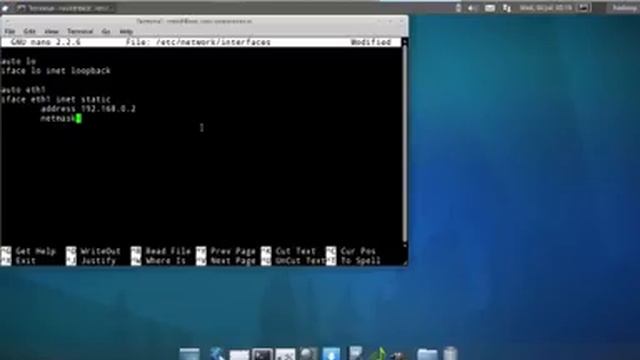
Task: Click the 'Cur Pos' shortcut label in nano
Action: tap(358, 251)
